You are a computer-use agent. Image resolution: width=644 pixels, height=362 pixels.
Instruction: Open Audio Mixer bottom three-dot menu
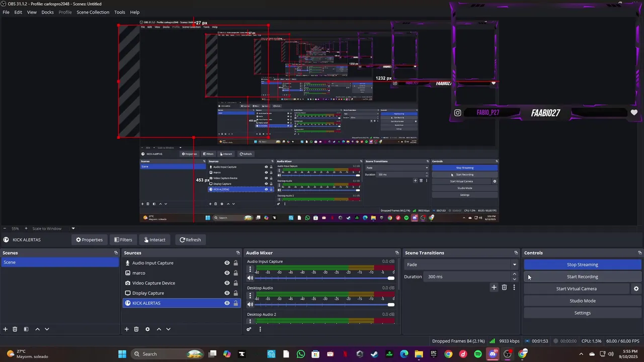pos(260,329)
